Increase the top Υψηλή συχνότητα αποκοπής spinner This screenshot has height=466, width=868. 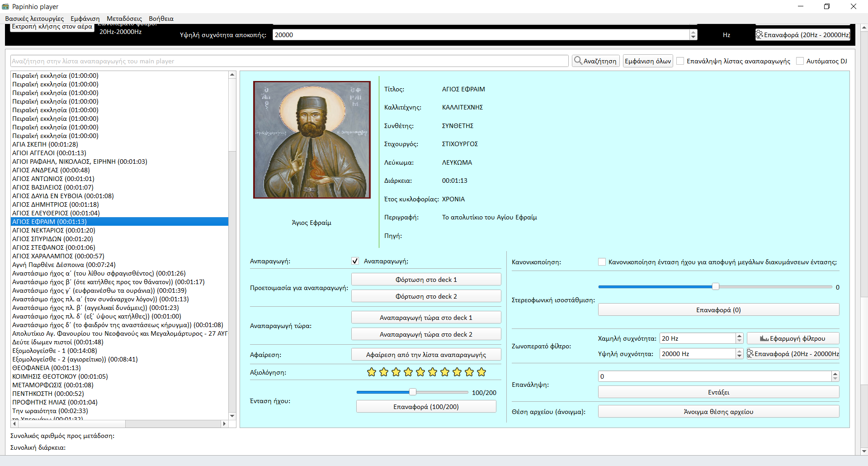[693, 32]
